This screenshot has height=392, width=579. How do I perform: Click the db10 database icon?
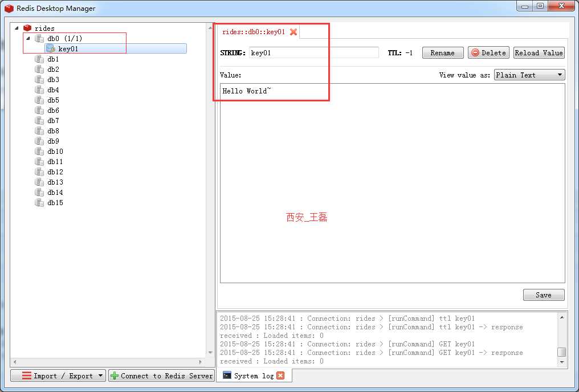coord(39,152)
